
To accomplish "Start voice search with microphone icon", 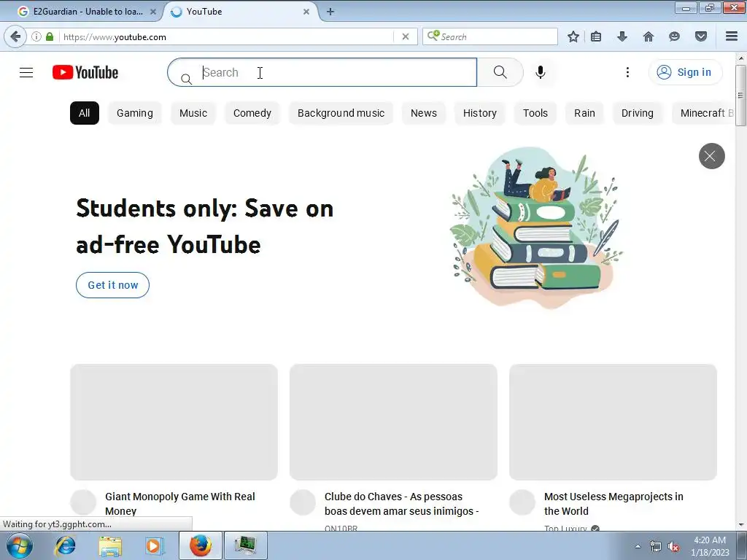I will [541, 72].
